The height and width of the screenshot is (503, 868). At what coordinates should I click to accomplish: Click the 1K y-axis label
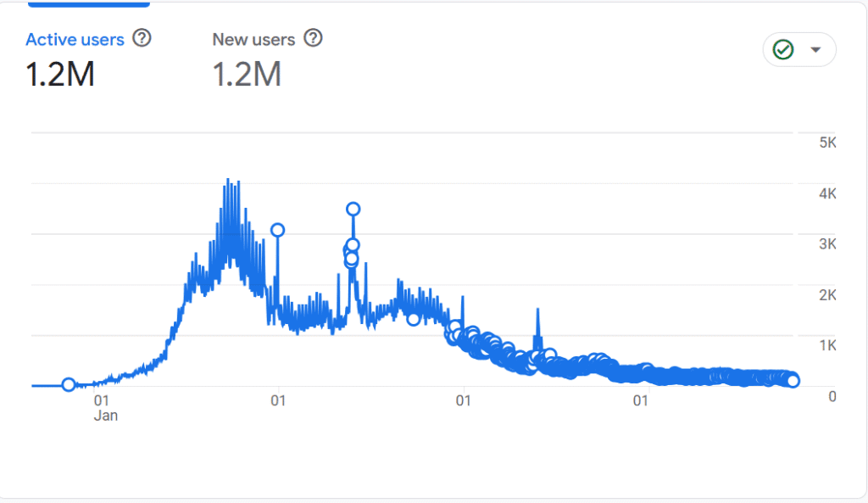827,346
